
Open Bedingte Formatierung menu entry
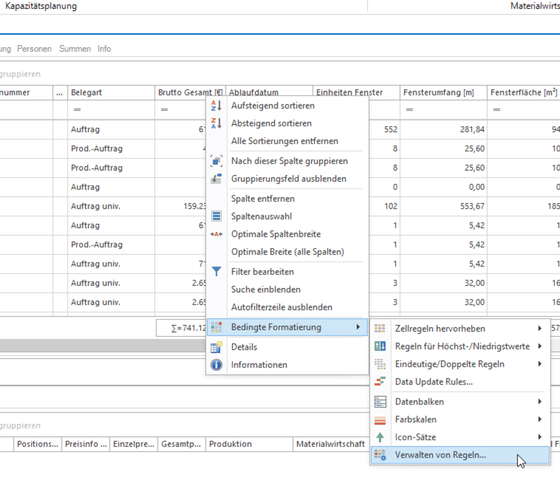[287, 327]
